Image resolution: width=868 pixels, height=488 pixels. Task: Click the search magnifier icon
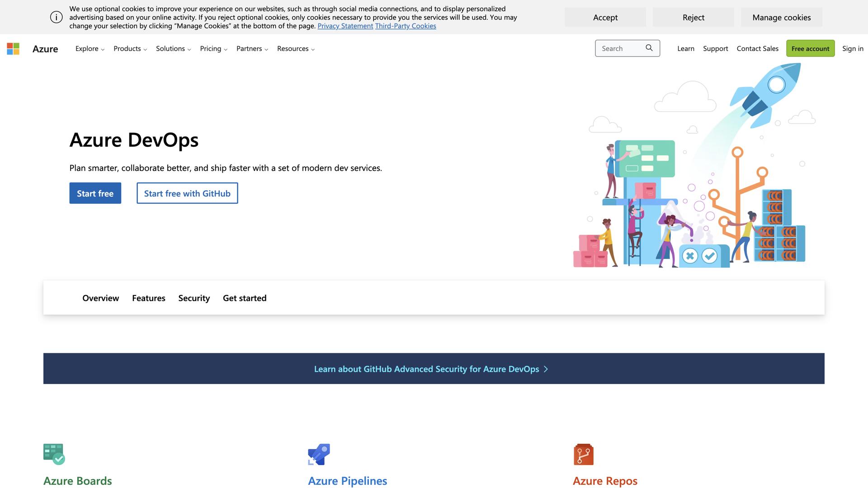649,48
